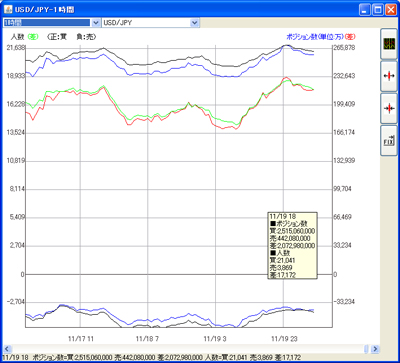This screenshot has width=400, height=363.
Task: Click the horizontal scrollbar right arrow
Action: pyautogui.click(x=375, y=349)
